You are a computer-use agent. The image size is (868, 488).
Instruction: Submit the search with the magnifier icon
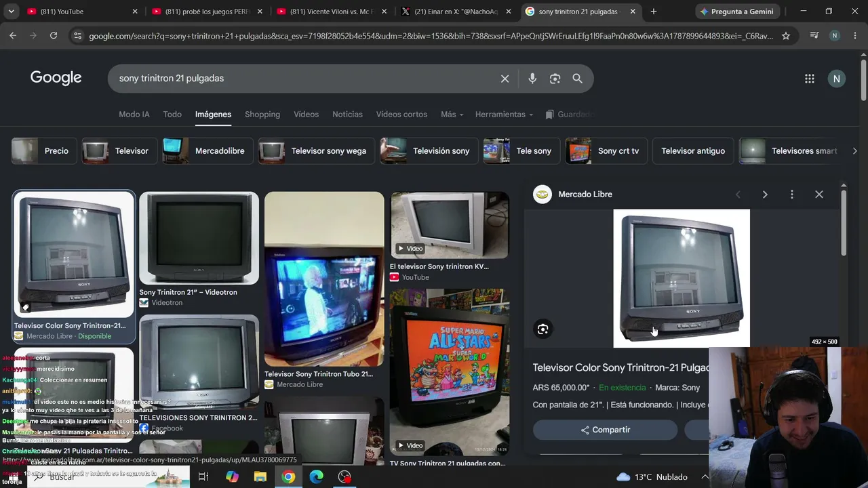[x=578, y=79]
